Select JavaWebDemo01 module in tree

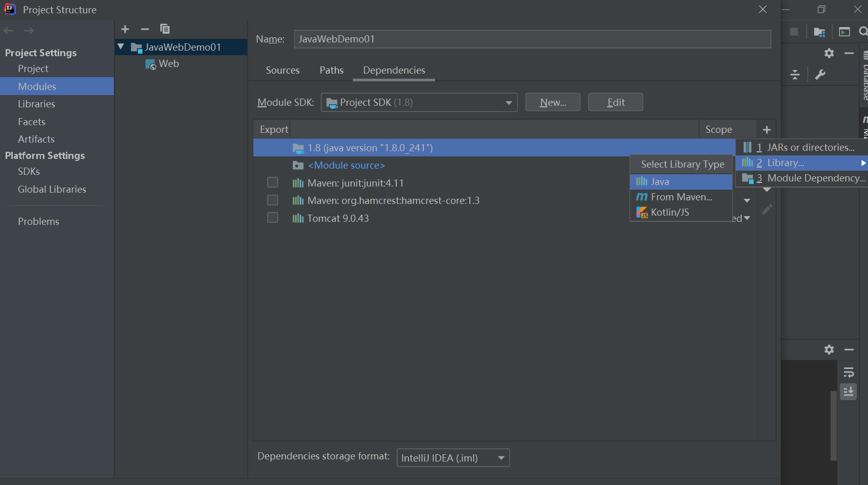182,47
